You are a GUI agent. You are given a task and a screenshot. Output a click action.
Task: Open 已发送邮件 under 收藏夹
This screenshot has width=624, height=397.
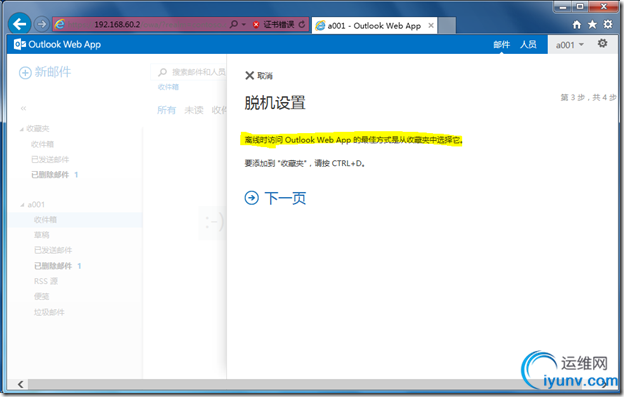point(50,160)
